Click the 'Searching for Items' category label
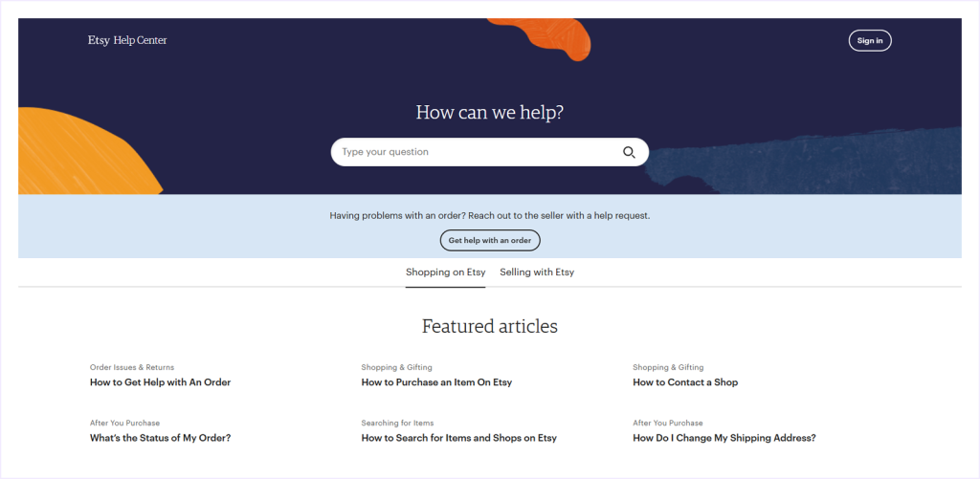The image size is (980, 479). pyautogui.click(x=397, y=423)
